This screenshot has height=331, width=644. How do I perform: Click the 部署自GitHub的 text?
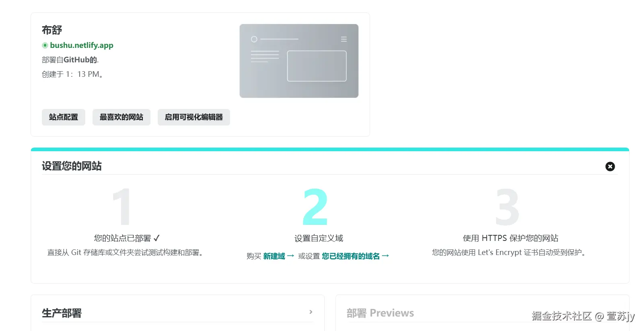pyautogui.click(x=70, y=60)
